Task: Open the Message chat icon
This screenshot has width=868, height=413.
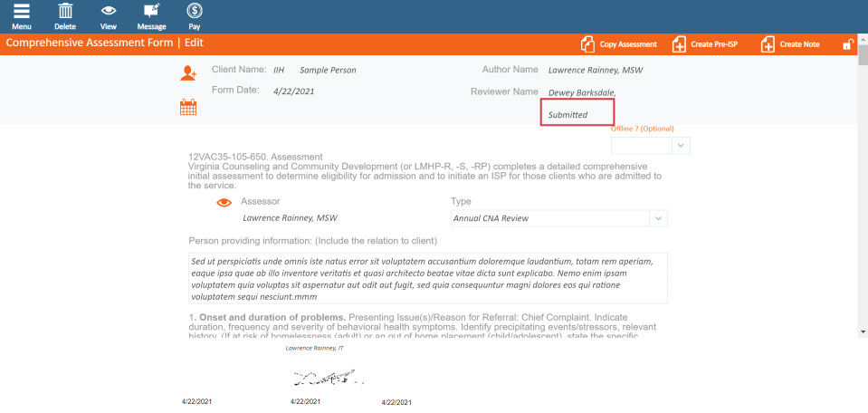Action: pos(151,12)
